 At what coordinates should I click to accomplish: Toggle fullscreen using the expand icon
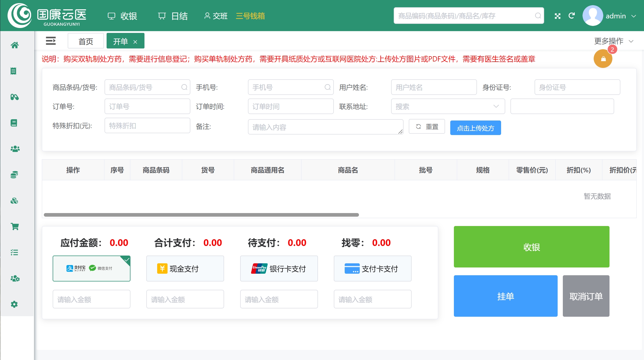pos(557,16)
